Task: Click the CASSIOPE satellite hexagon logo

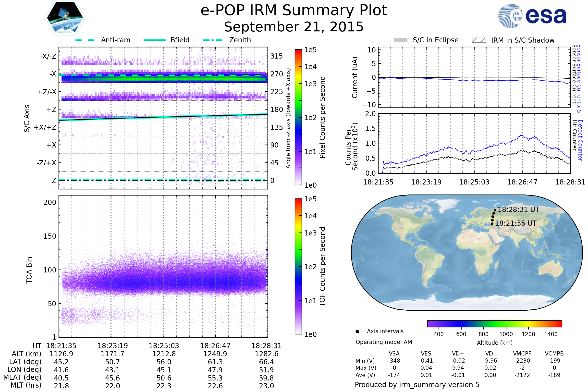Action: click(65, 18)
